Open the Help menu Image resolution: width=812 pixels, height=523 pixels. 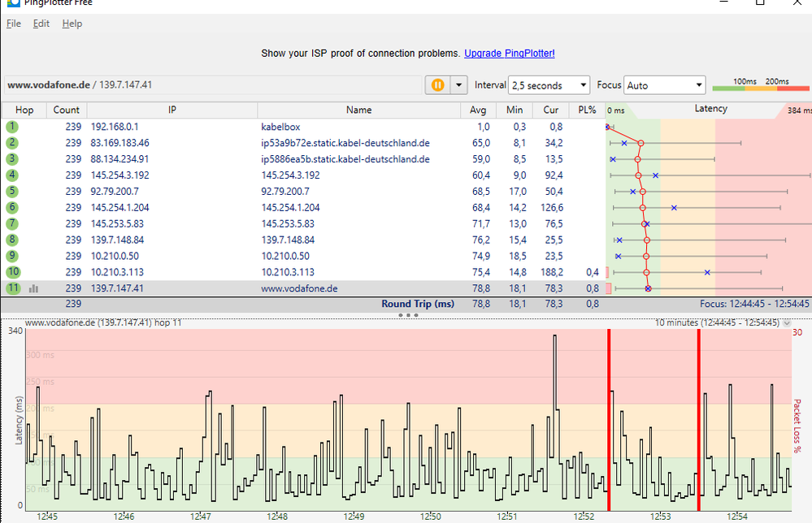coord(72,24)
